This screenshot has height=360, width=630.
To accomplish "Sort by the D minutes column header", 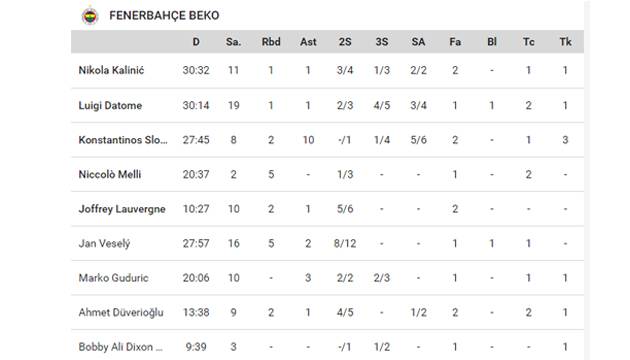I will [196, 42].
